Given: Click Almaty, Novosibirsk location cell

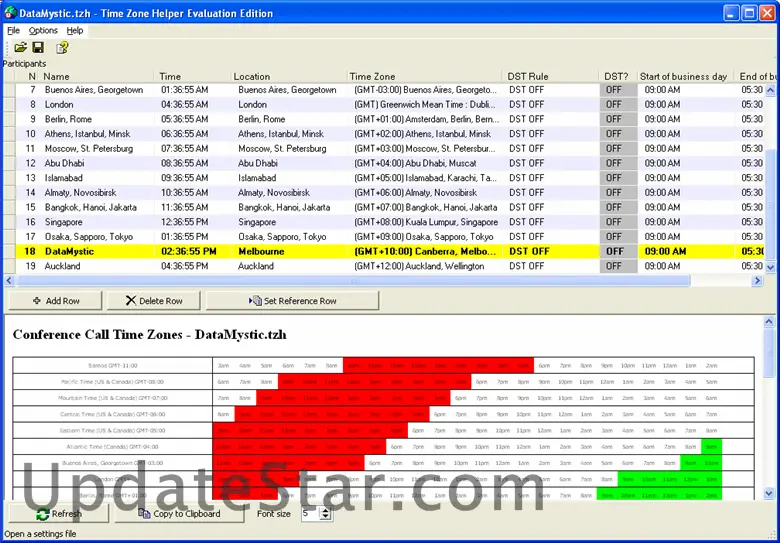Looking at the screenshot, I should (x=289, y=192).
